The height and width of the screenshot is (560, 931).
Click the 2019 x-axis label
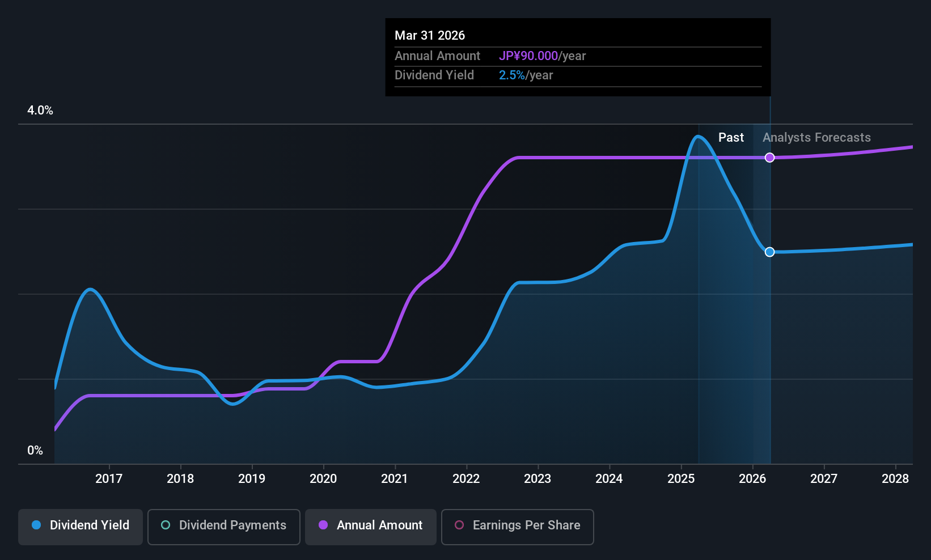pyautogui.click(x=252, y=479)
